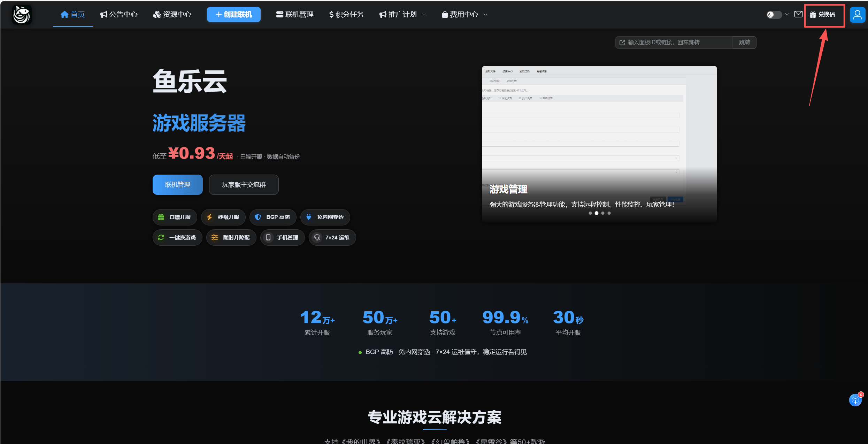This screenshot has width=868, height=444.
Task: Select the first carousel indicator dot
Action: (x=590, y=213)
